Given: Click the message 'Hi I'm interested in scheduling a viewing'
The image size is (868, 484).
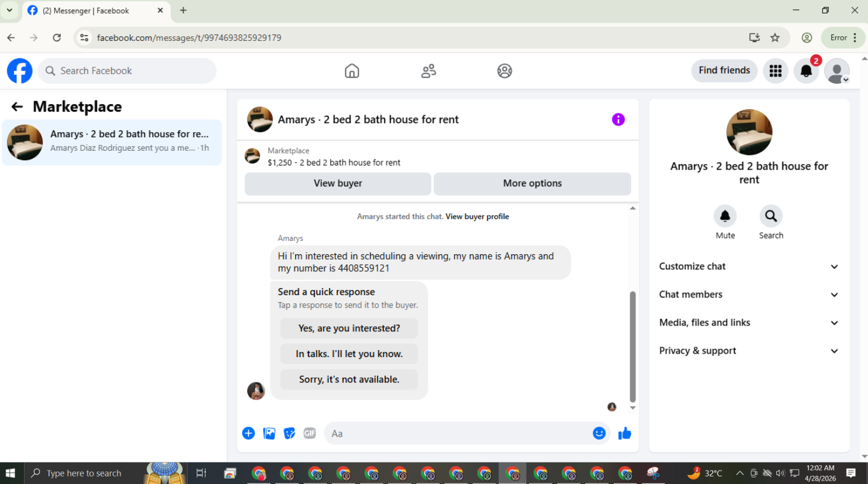Looking at the screenshot, I should point(420,262).
